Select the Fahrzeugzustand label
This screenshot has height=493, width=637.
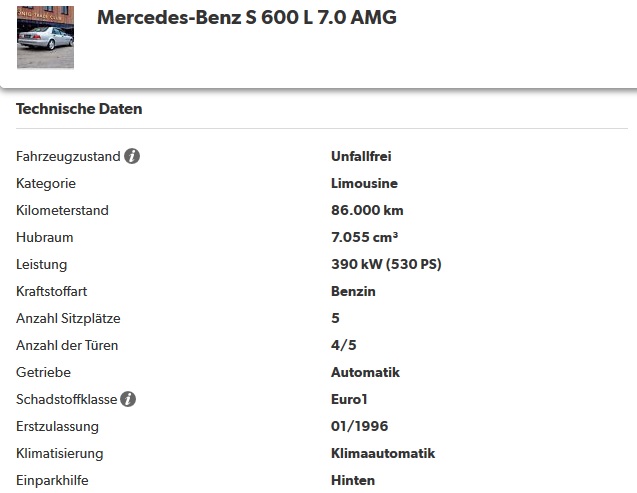[68, 156]
